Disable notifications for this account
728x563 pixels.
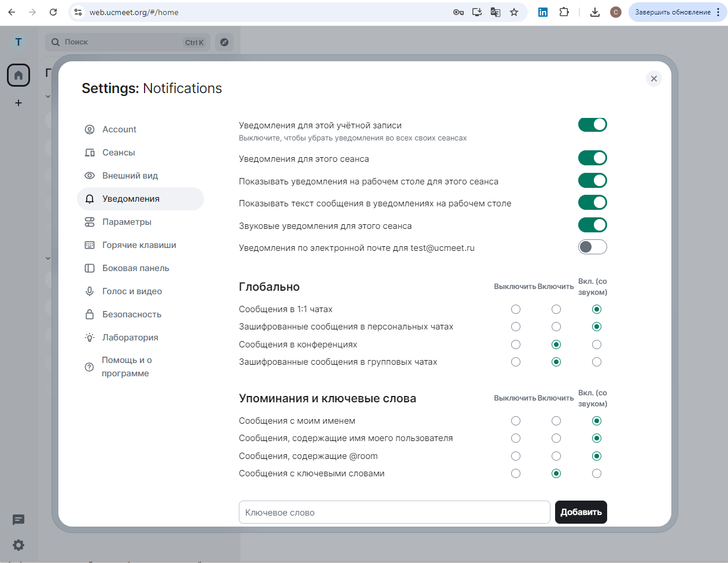coord(592,124)
